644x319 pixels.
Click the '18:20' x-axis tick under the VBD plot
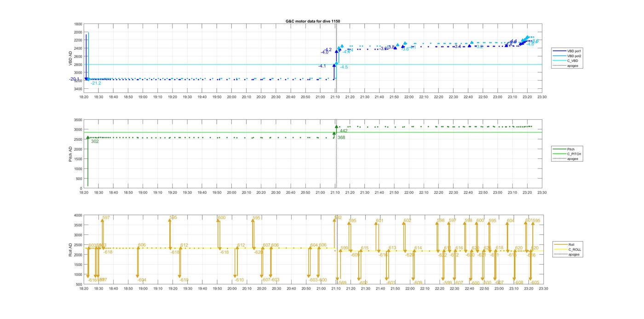[x=84, y=97]
